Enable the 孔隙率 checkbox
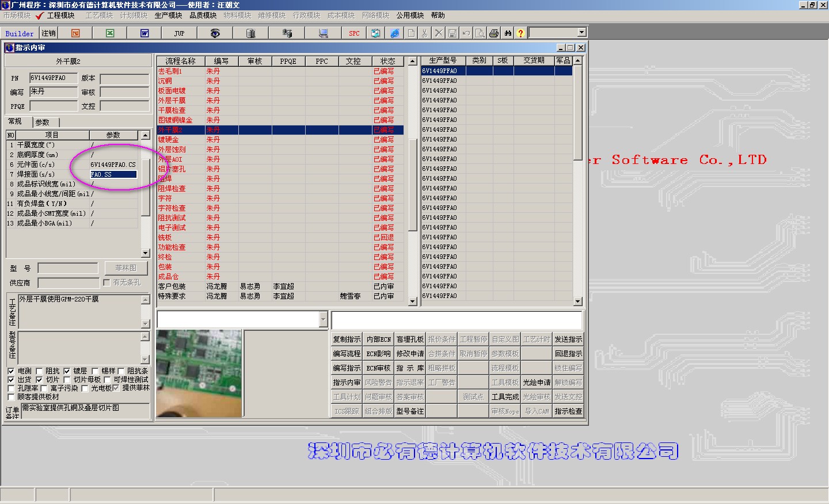 point(11,388)
